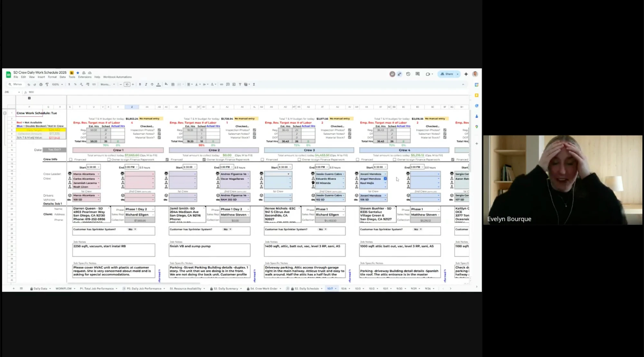Collapse the toolbar with caret icon
Screen dimensions: 644x357
(x=463, y=84)
